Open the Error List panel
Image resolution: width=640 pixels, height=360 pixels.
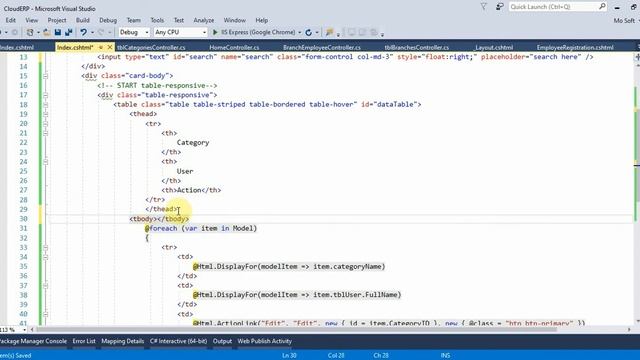point(84,341)
